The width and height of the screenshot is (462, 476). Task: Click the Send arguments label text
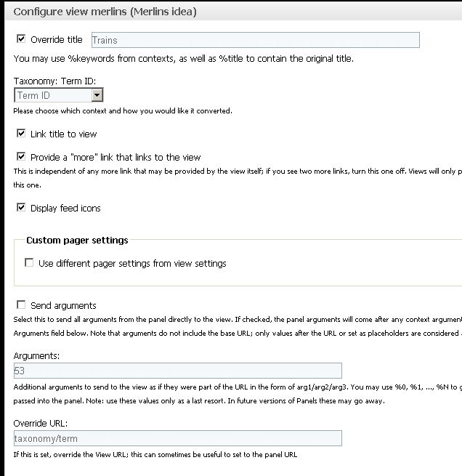pyautogui.click(x=63, y=306)
